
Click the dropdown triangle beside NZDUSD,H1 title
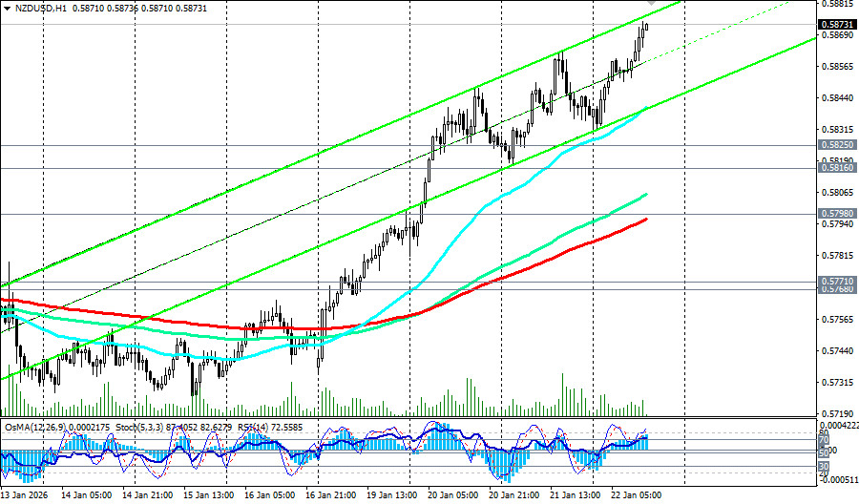coord(6,6)
